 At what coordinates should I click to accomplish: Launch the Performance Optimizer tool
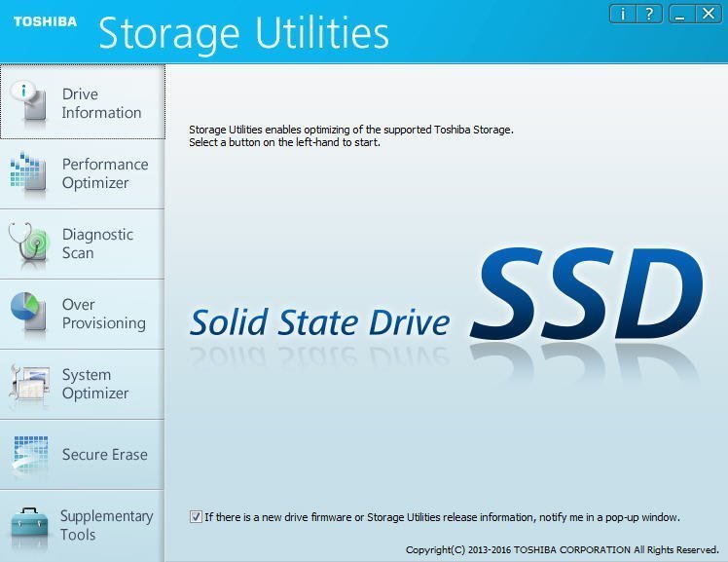82,173
